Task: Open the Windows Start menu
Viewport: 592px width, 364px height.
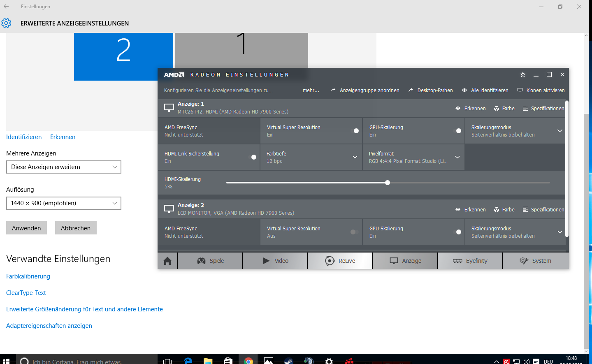Action: pos(6,361)
